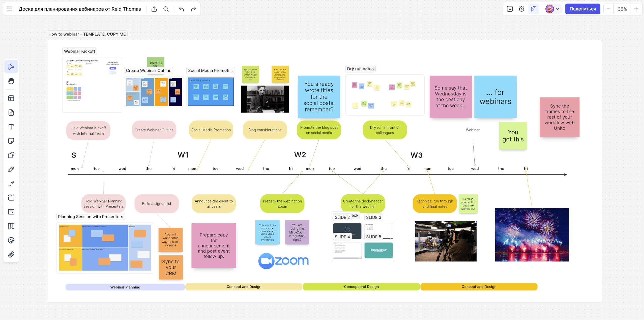Choose the sticky note tool
Viewport: 644px width, 320px height.
coord(11,141)
